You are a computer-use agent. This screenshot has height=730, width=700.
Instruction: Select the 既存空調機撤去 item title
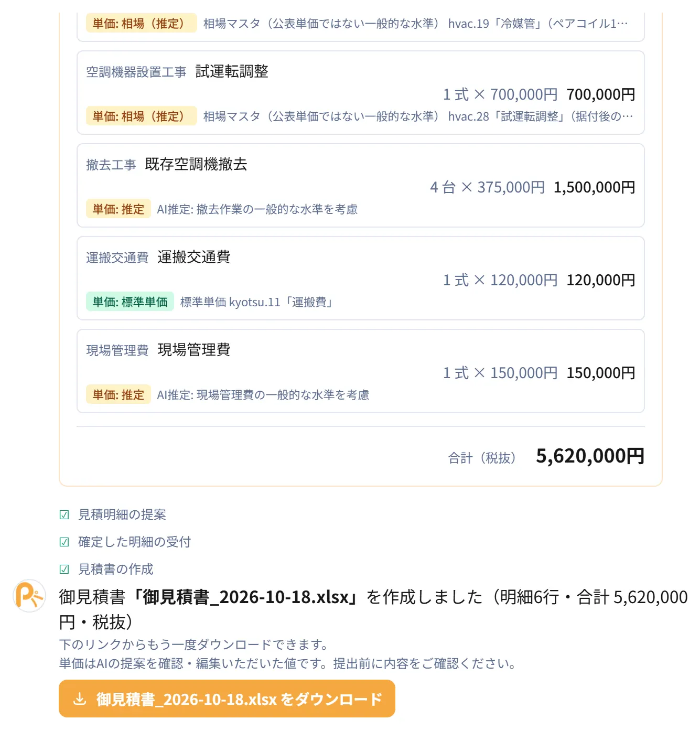coord(196,164)
